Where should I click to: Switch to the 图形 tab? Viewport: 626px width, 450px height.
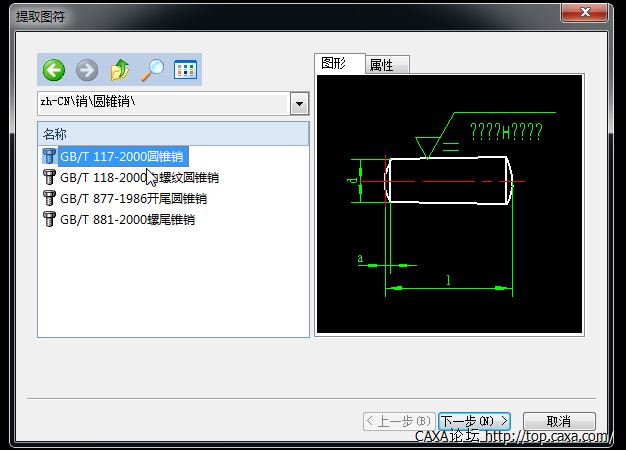(x=334, y=63)
